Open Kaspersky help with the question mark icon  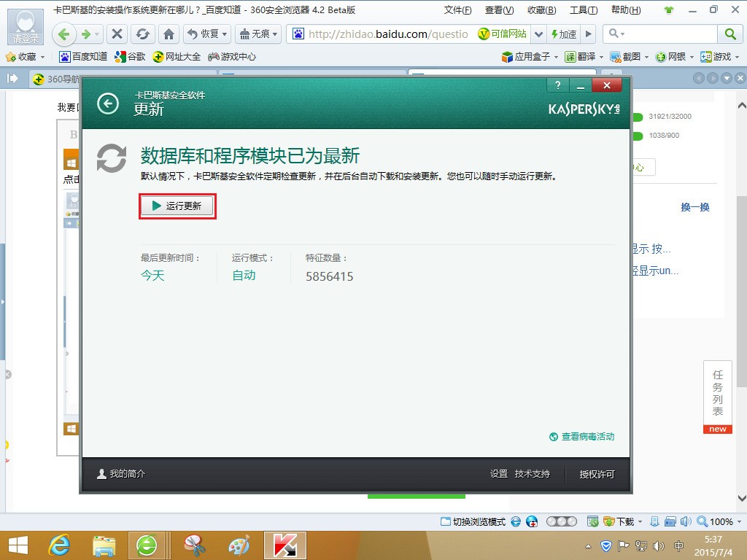[557, 85]
